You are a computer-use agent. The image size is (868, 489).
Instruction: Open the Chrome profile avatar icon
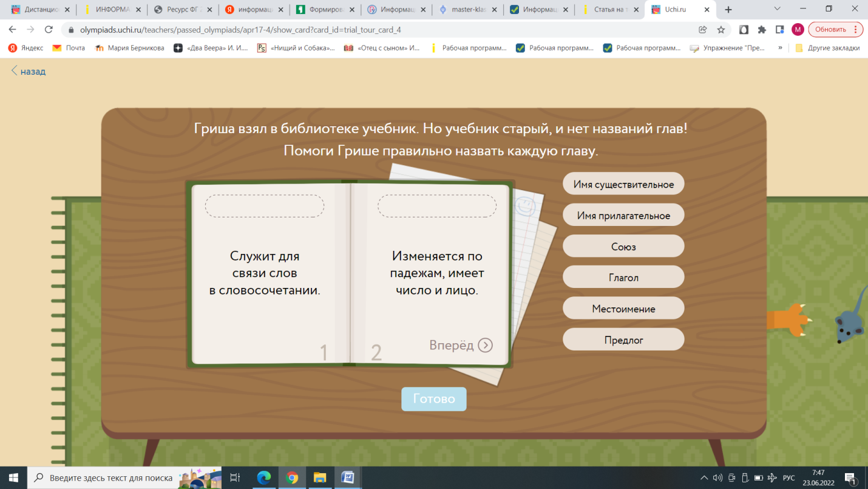[798, 29]
